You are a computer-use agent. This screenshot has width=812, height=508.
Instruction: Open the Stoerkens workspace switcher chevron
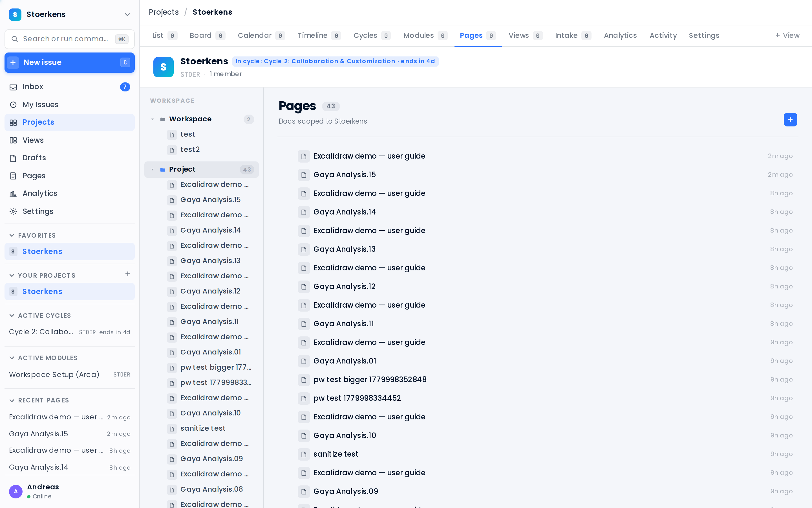point(127,14)
